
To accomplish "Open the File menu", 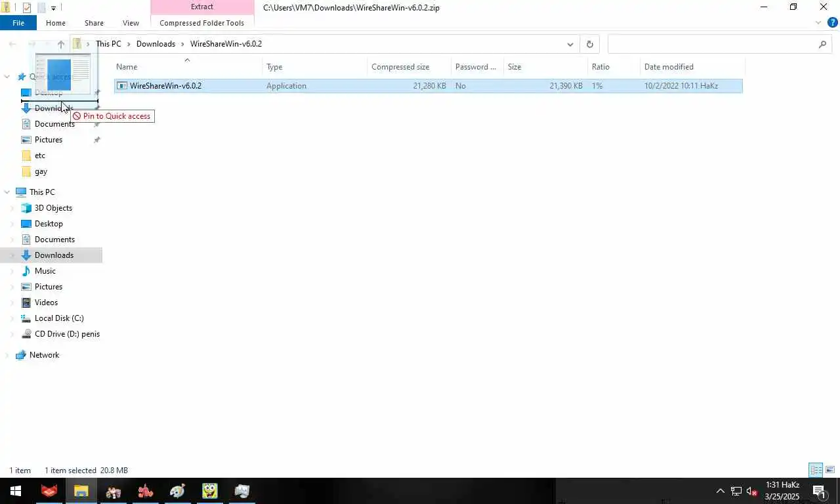I will [18, 23].
